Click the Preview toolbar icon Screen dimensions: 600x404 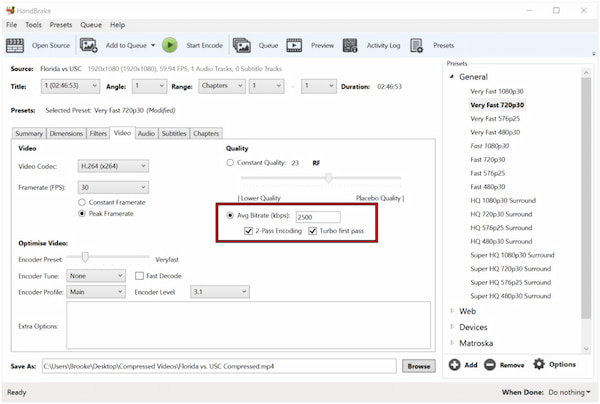[x=295, y=45]
